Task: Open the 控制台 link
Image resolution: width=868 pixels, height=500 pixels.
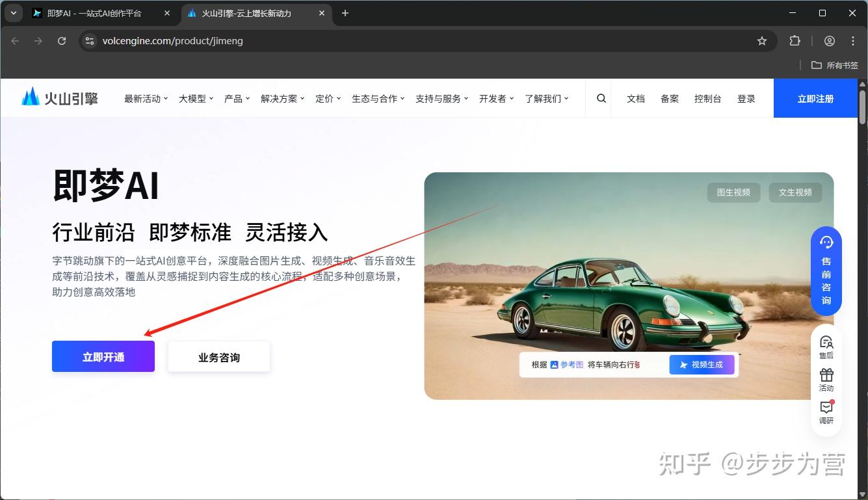Action: coord(707,99)
